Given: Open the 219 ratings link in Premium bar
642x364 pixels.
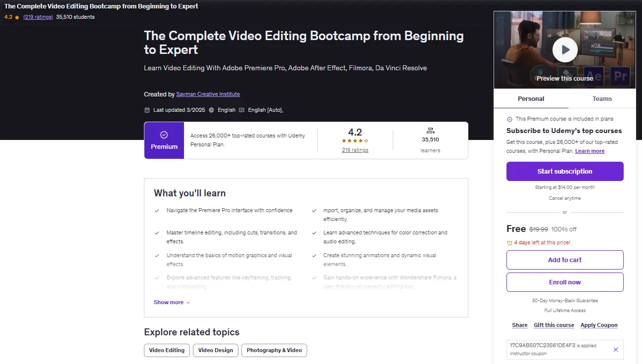Looking at the screenshot, I should tap(355, 150).
